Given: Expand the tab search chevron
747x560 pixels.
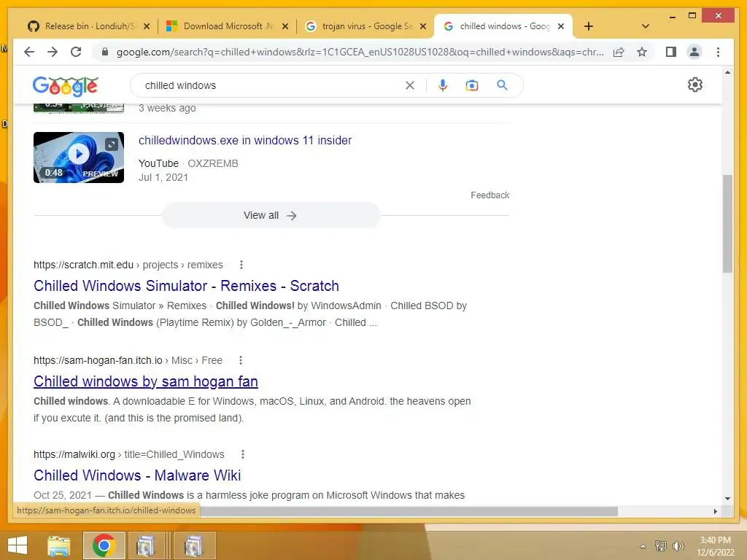Looking at the screenshot, I should (x=645, y=26).
